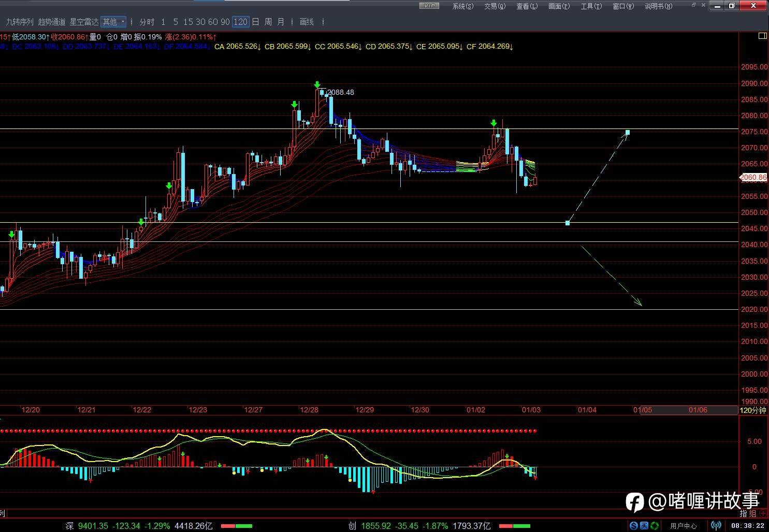
Task: Click the blue dollar-sign status bar icon
Action: [x=633, y=526]
